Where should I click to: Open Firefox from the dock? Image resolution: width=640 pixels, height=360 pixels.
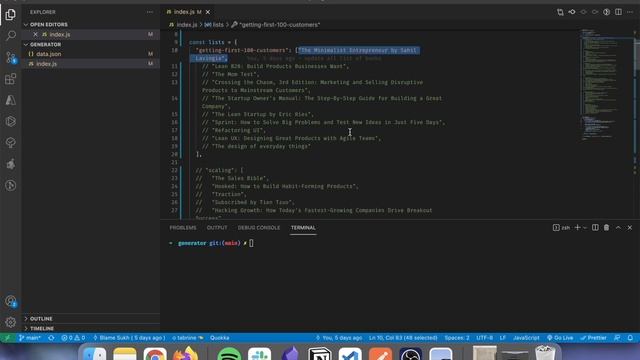click(x=186, y=353)
